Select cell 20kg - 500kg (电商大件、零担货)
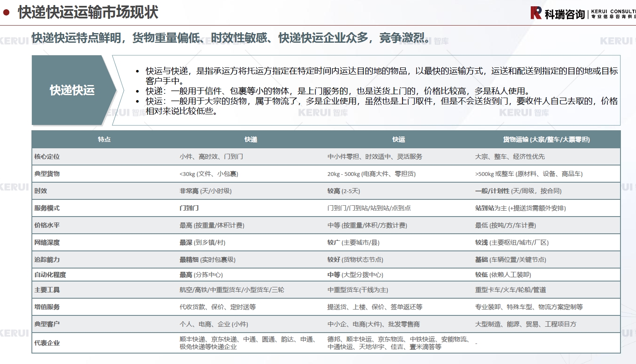 click(x=371, y=174)
